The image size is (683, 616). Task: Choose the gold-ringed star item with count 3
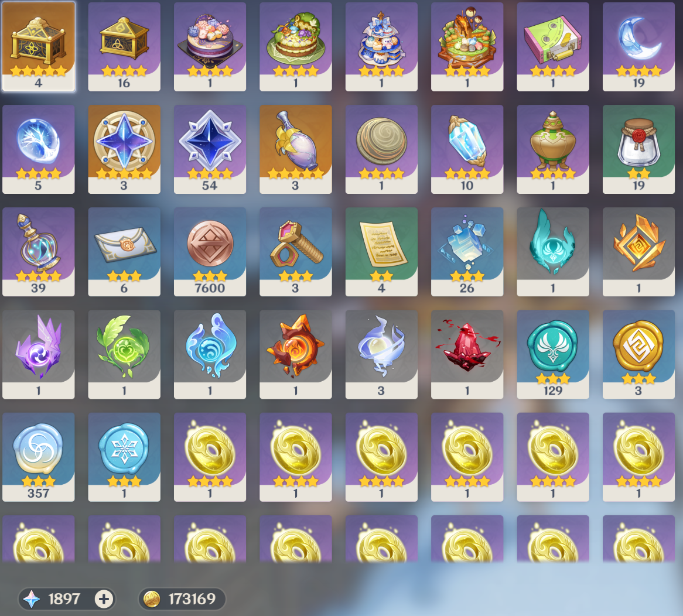[124, 149]
